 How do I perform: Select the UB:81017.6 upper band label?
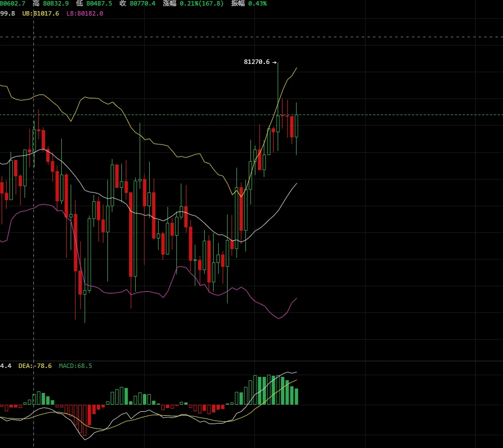41,13
